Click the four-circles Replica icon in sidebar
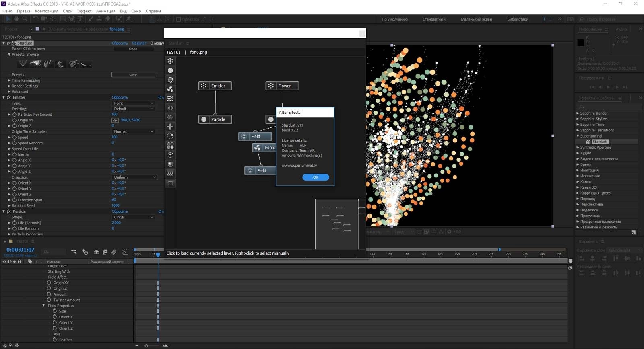The width and height of the screenshot is (644, 349). point(170,146)
